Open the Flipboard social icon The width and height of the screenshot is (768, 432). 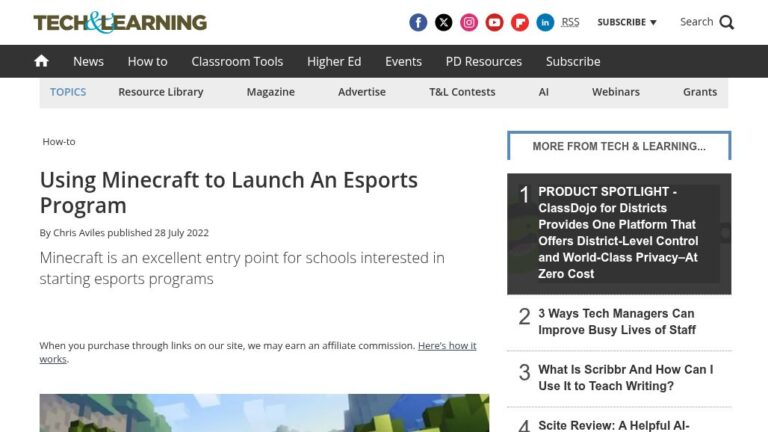point(520,23)
